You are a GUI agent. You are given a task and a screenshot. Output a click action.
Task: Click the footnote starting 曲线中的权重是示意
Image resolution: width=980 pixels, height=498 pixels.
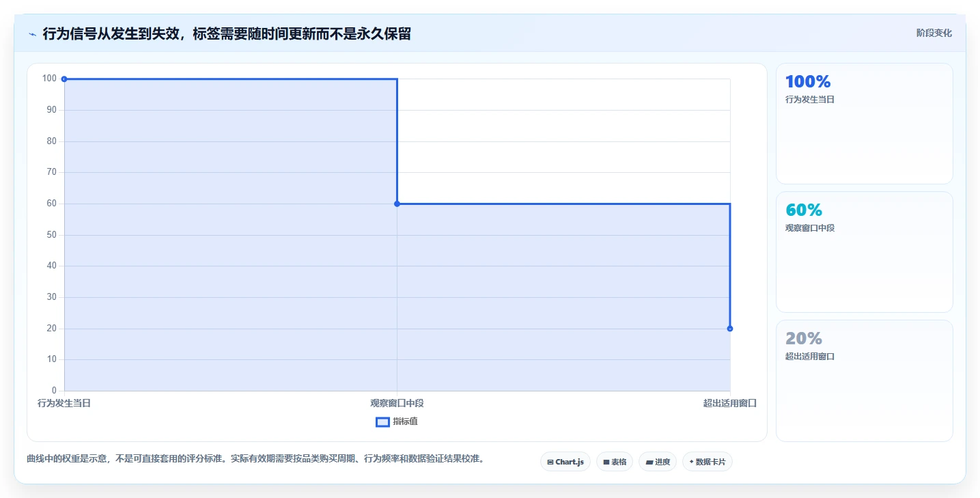coord(255,459)
